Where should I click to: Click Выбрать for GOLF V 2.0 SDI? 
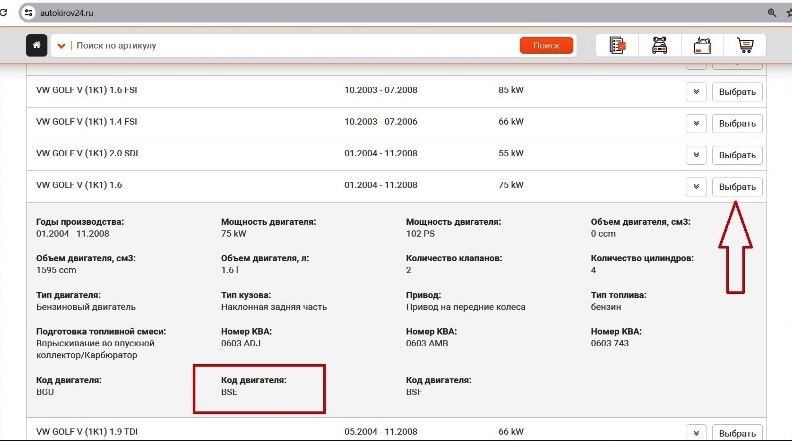coord(737,155)
